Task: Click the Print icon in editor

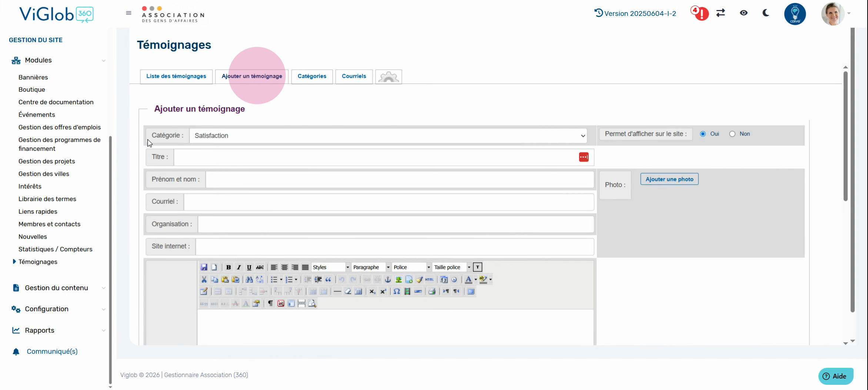Action: click(x=432, y=292)
